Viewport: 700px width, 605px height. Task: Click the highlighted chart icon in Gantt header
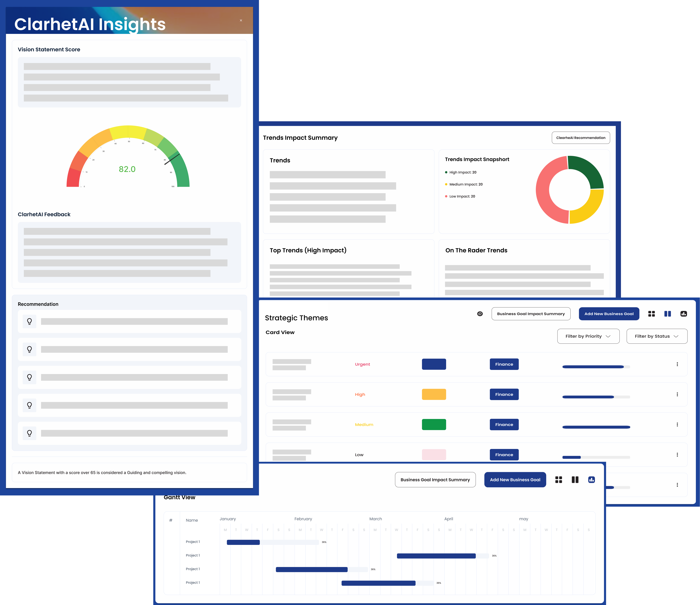point(591,479)
